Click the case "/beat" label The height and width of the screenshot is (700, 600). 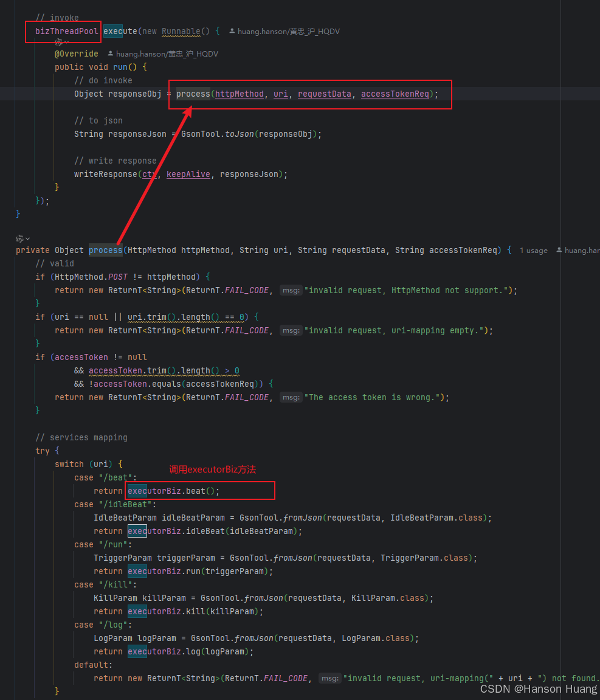click(106, 477)
